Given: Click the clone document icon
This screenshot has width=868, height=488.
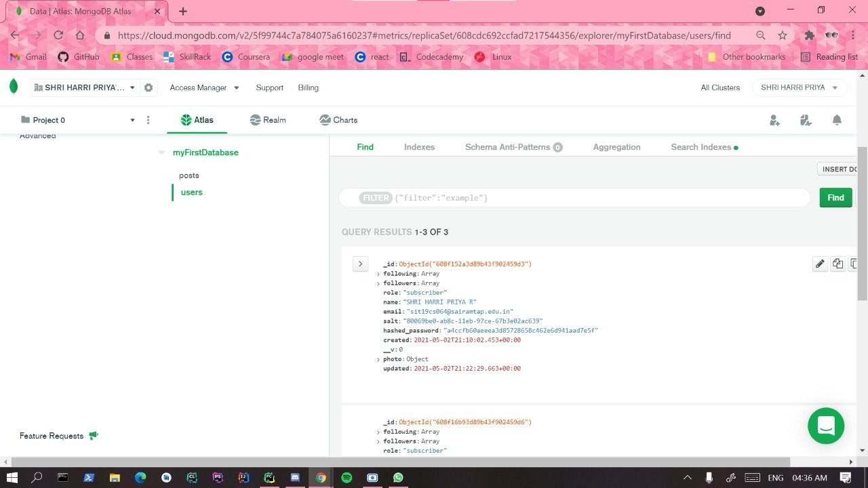Looking at the screenshot, I should pos(837,264).
